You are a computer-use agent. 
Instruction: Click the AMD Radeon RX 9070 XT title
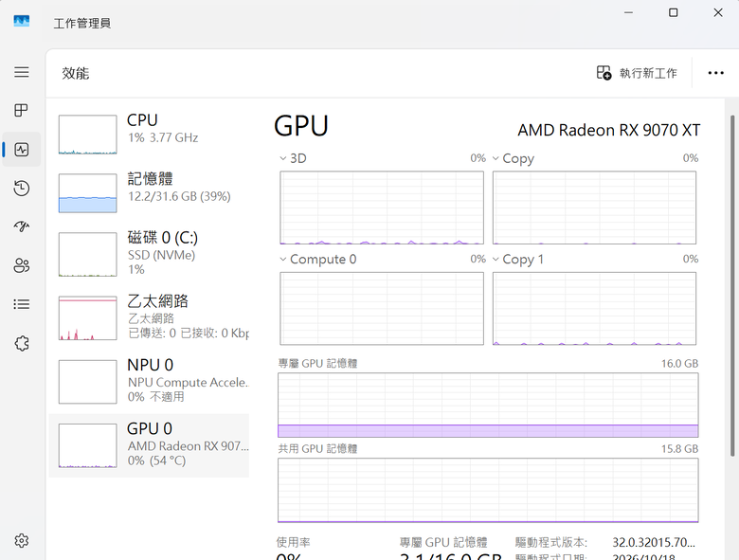point(609,130)
